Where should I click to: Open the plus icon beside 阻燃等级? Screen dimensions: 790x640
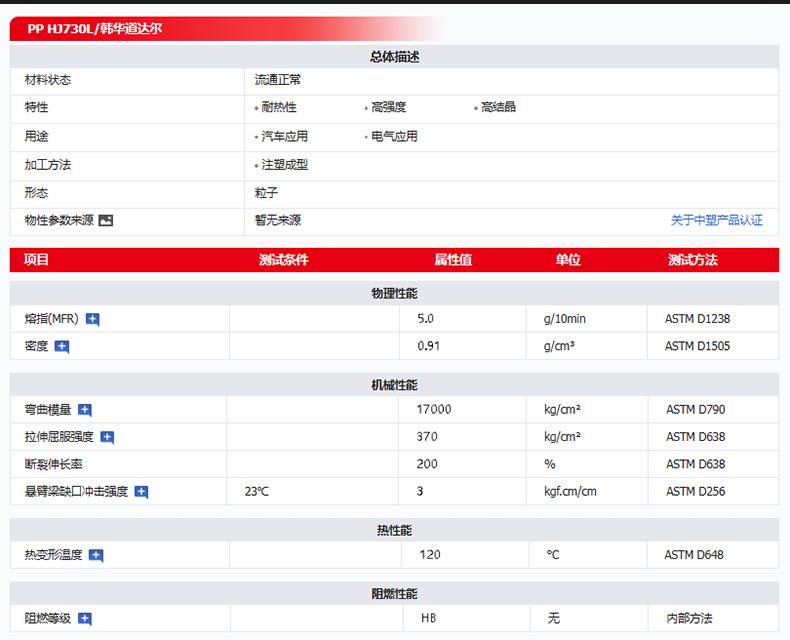pos(85,619)
